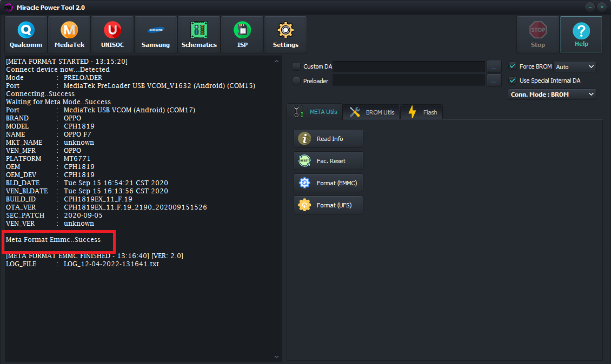Click the Custom DA path field
This screenshot has height=364, width=611.
[x=409, y=66]
